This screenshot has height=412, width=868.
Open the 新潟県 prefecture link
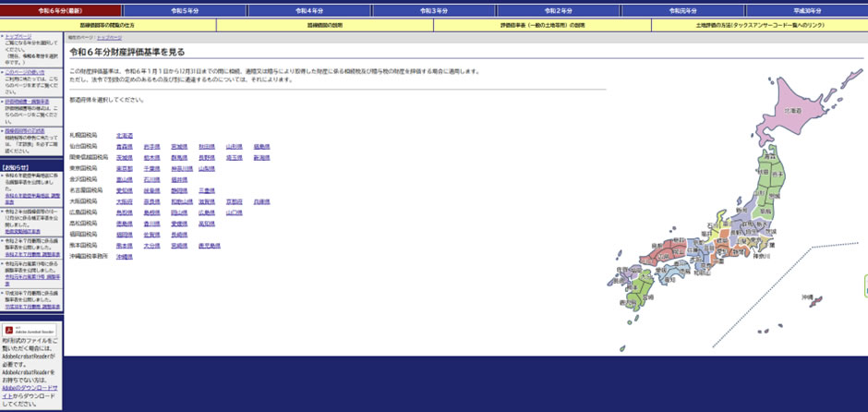pos(261,158)
